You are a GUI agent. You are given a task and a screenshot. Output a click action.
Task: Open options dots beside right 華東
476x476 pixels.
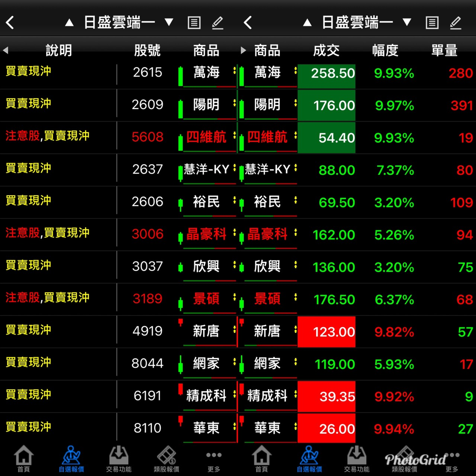click(295, 426)
